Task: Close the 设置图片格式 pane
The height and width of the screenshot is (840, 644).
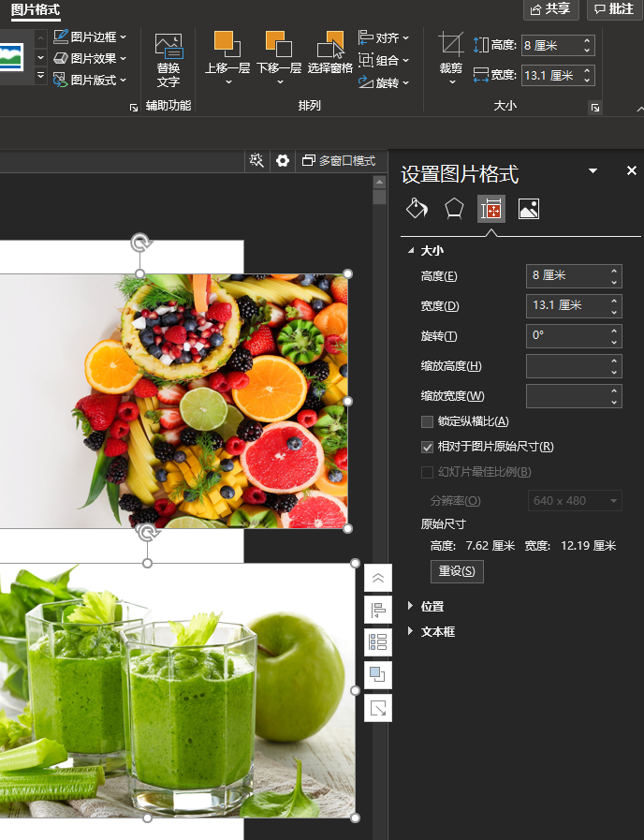Action: tap(632, 170)
